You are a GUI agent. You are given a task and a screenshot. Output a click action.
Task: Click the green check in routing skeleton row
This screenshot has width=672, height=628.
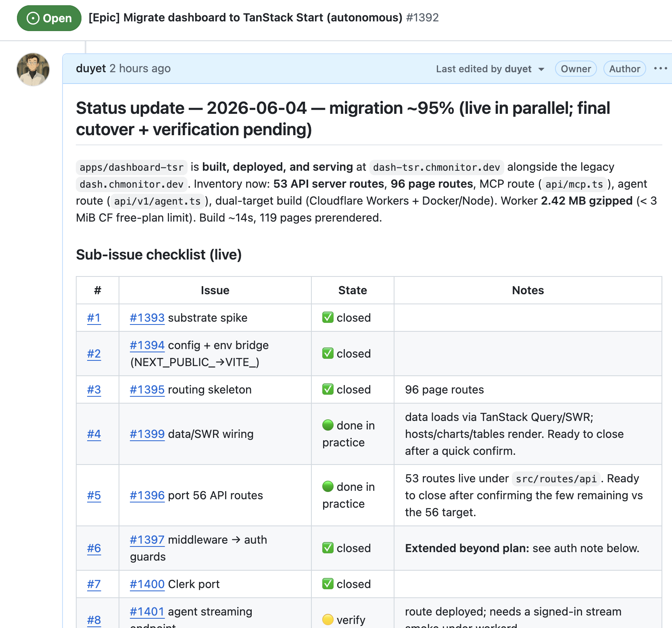(x=328, y=389)
